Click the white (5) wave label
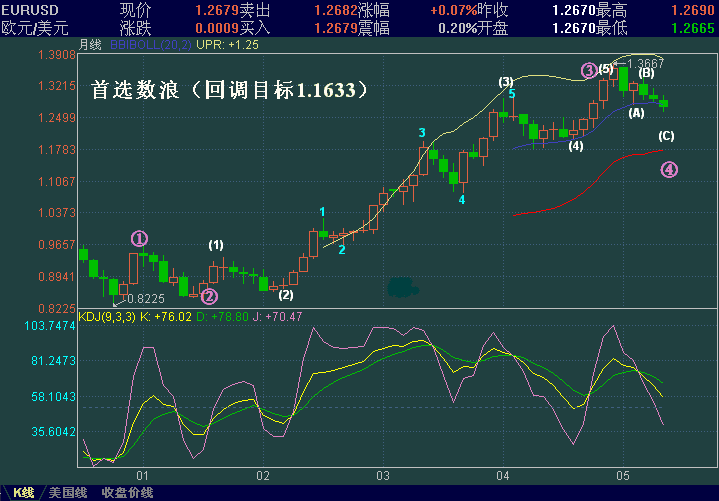719x501 pixels. [x=606, y=69]
